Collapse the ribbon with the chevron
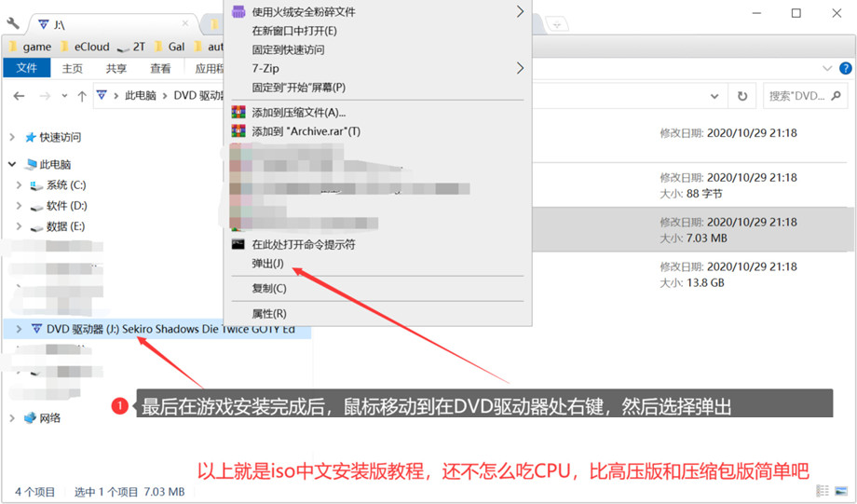857x504 pixels. coord(826,69)
